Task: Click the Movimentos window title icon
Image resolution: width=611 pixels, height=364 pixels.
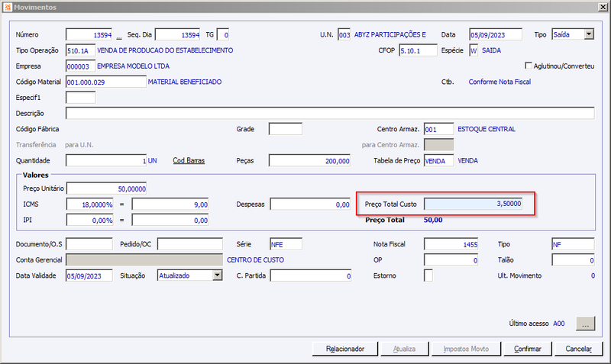Action: tap(7, 7)
